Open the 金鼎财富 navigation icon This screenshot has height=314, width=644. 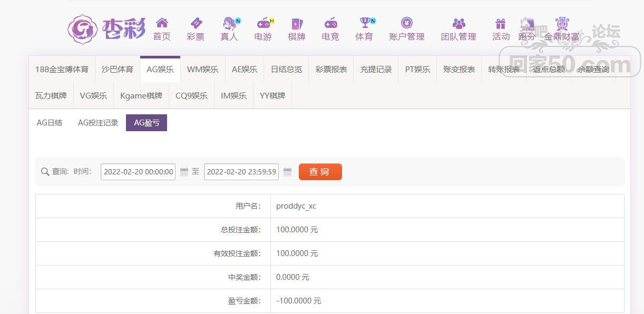[x=562, y=24]
